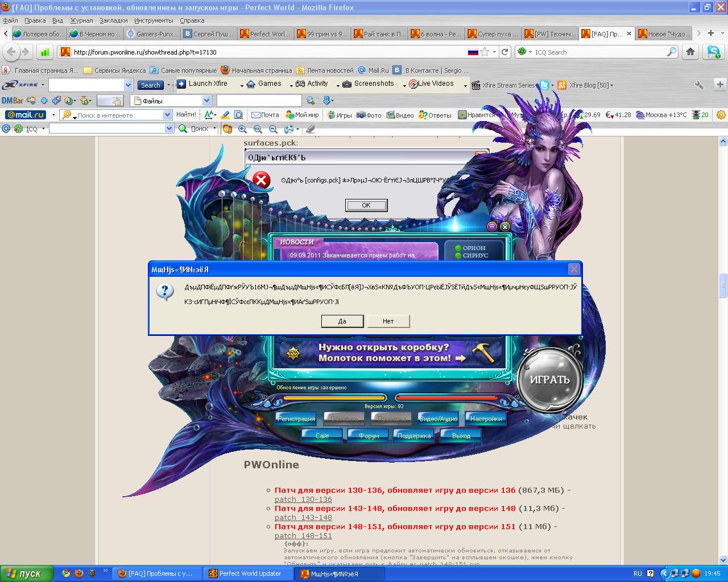Click the Mail.ru toolbar gear icon

pos(721,115)
